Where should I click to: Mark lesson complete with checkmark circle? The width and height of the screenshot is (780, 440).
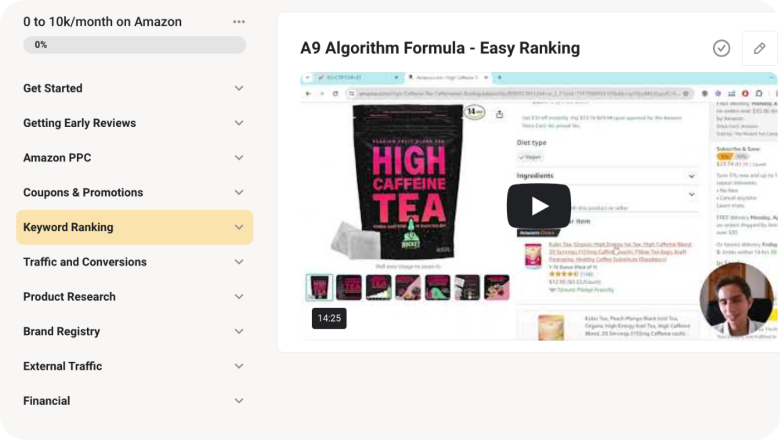click(x=721, y=48)
